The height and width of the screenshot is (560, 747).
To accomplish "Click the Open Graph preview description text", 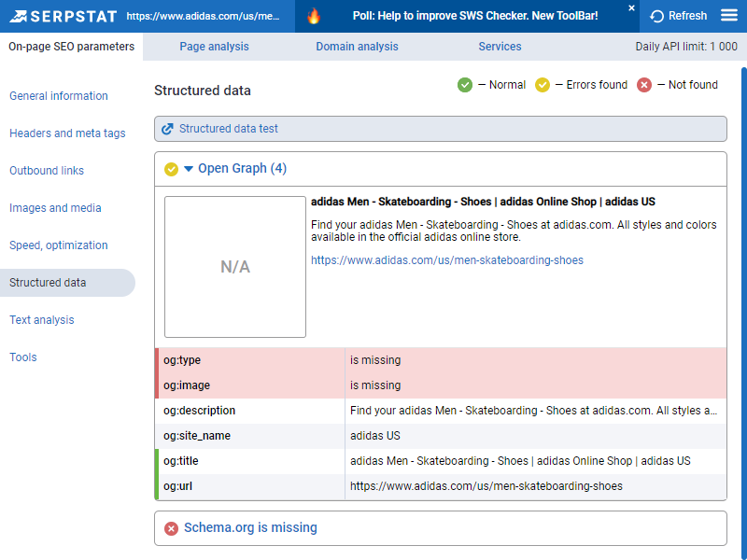I will 514,231.
